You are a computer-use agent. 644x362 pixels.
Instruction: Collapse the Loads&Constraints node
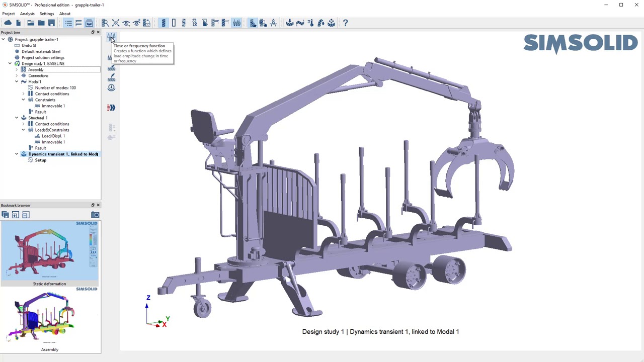pyautogui.click(x=23, y=130)
